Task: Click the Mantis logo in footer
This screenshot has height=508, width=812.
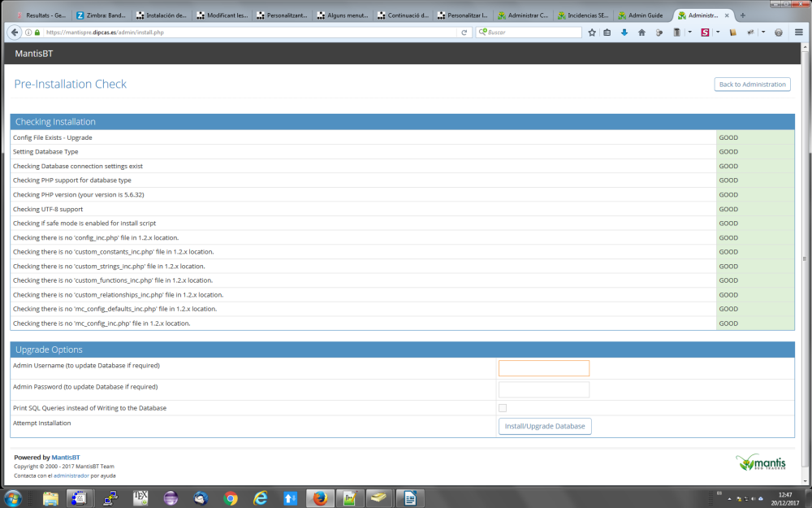Action: 761,462
